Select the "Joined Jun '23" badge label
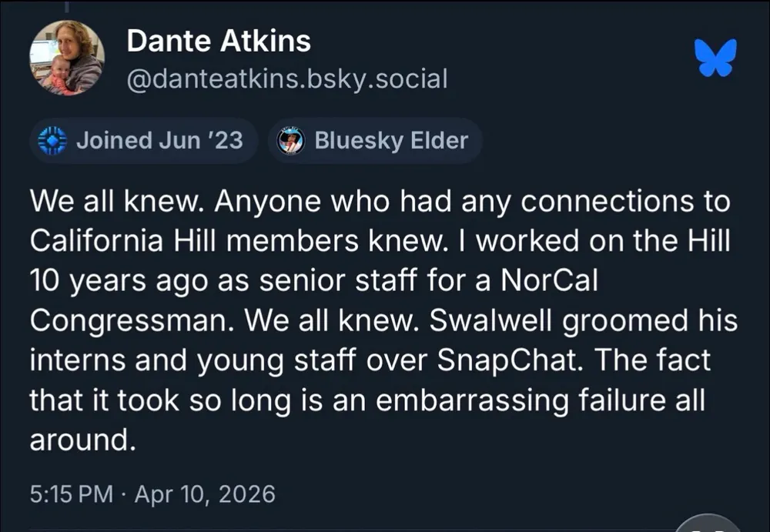Screen dimensions: 770x532 [159, 141]
